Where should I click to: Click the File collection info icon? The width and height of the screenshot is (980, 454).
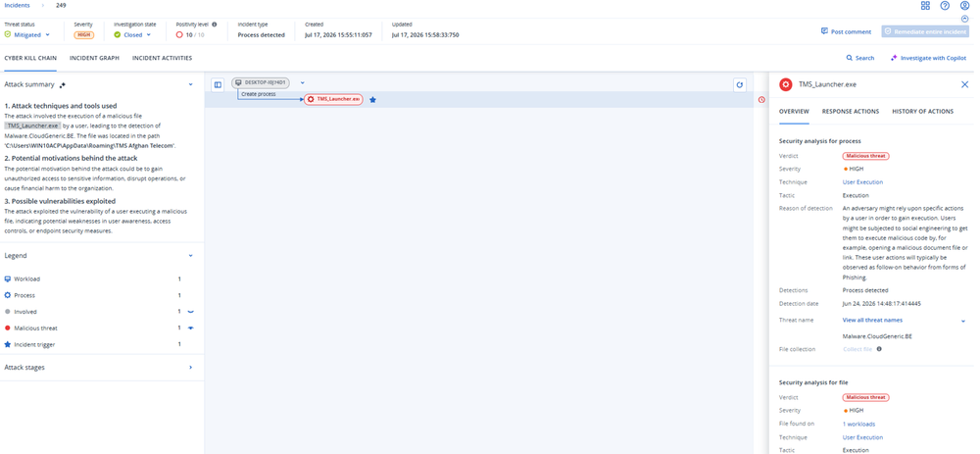coord(879,349)
